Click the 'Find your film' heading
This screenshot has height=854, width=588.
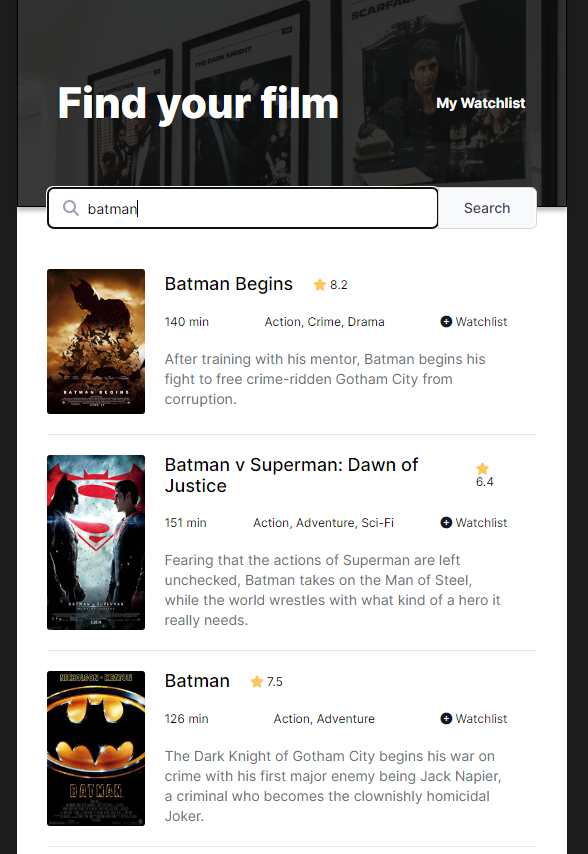[x=197, y=103]
